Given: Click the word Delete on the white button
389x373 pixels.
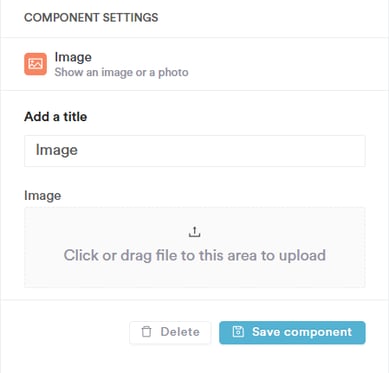Looking at the screenshot, I should pyautogui.click(x=180, y=332).
